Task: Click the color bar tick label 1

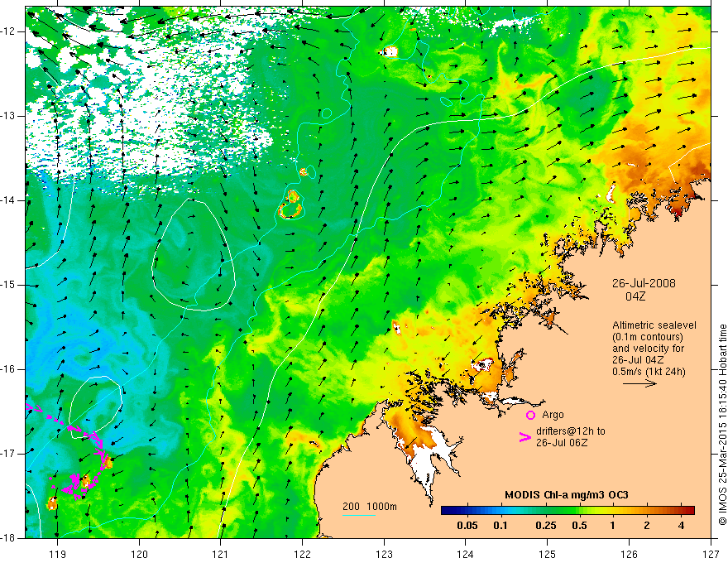Action: (613, 526)
